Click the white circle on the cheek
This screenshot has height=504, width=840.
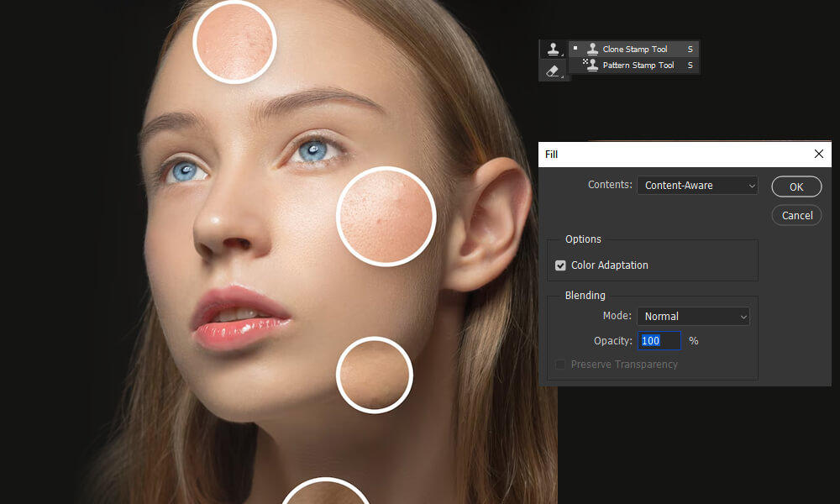pyautogui.click(x=386, y=215)
